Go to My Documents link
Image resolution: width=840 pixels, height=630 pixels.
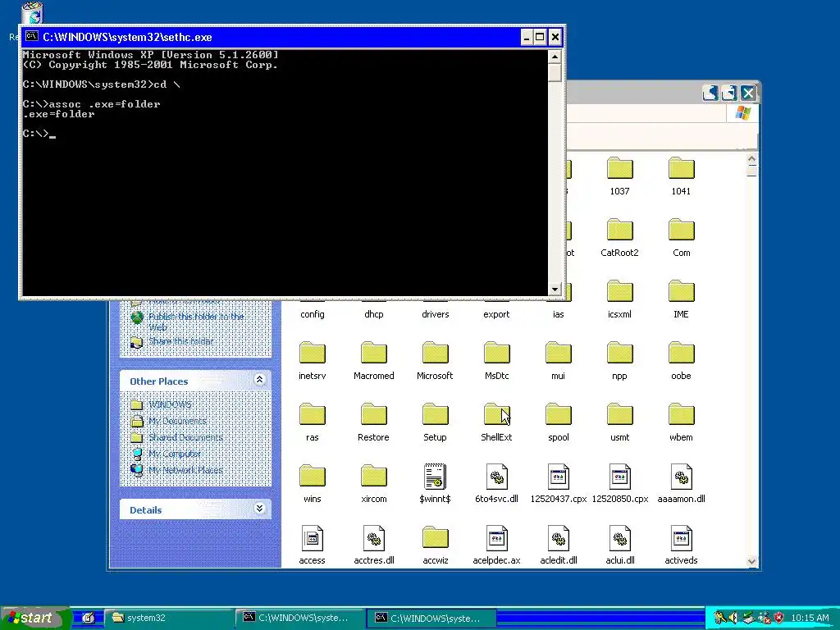177,421
